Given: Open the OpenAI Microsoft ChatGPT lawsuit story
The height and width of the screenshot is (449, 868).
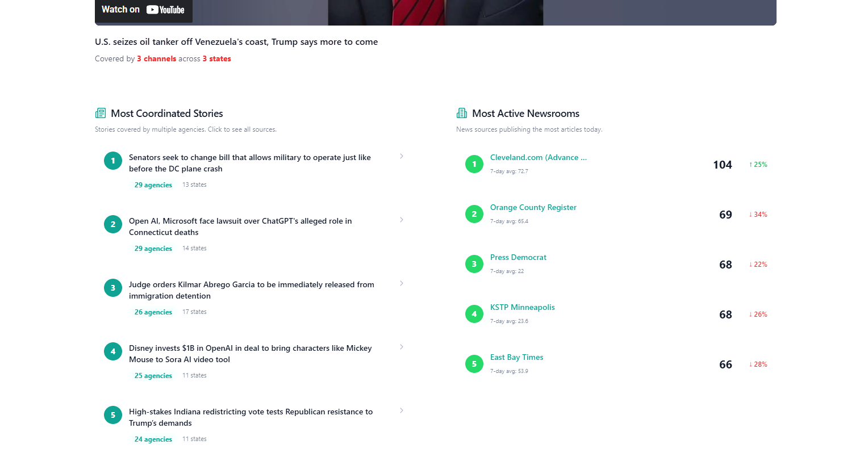Looking at the screenshot, I should pos(240,226).
